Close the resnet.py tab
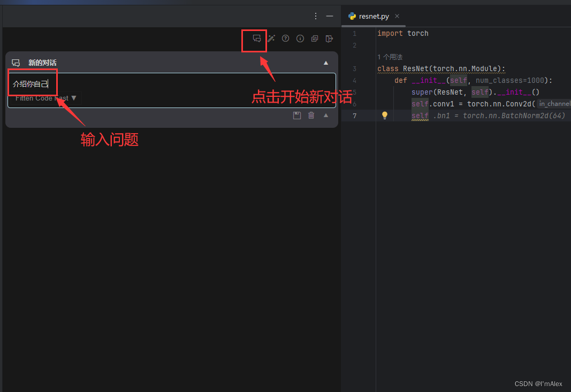 (397, 16)
